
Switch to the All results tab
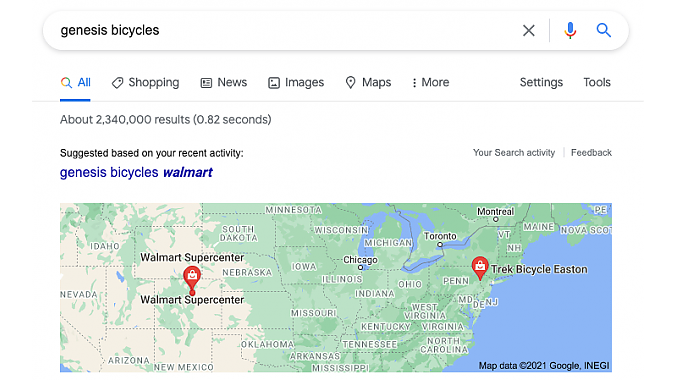75,83
